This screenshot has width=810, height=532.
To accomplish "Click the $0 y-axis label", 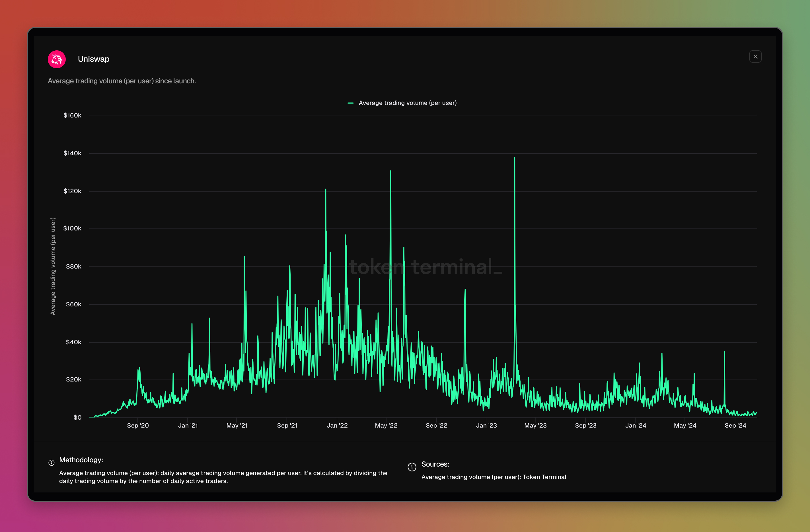I will (77, 417).
